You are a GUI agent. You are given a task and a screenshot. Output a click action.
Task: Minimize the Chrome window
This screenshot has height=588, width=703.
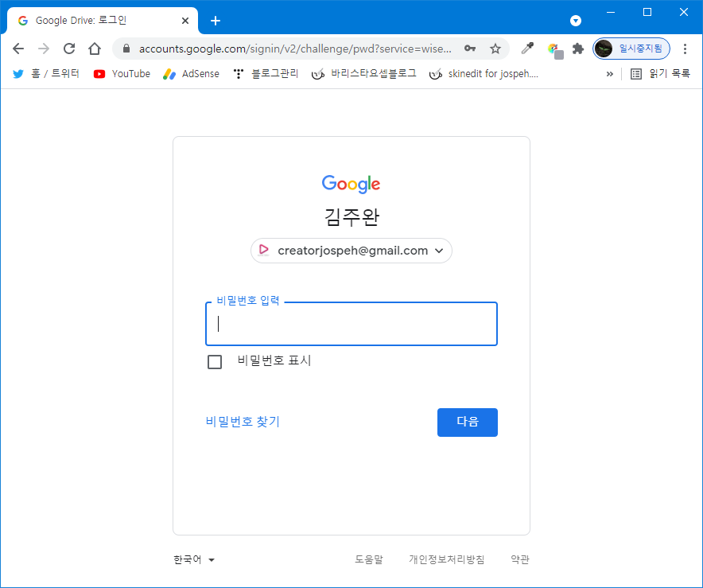click(x=611, y=12)
